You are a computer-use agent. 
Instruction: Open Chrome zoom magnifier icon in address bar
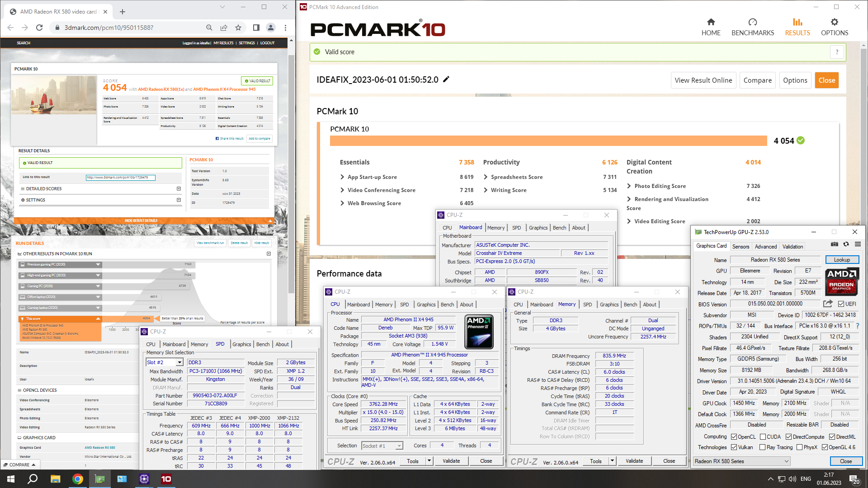(209, 28)
